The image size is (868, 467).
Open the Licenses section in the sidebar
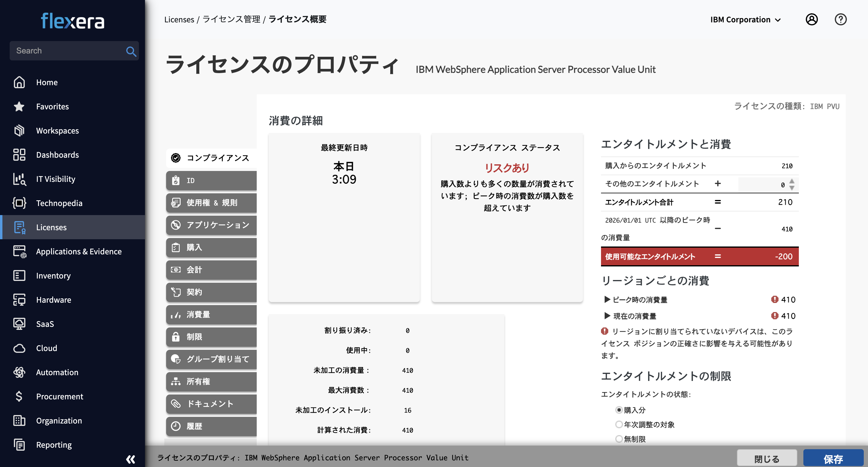coord(51,227)
